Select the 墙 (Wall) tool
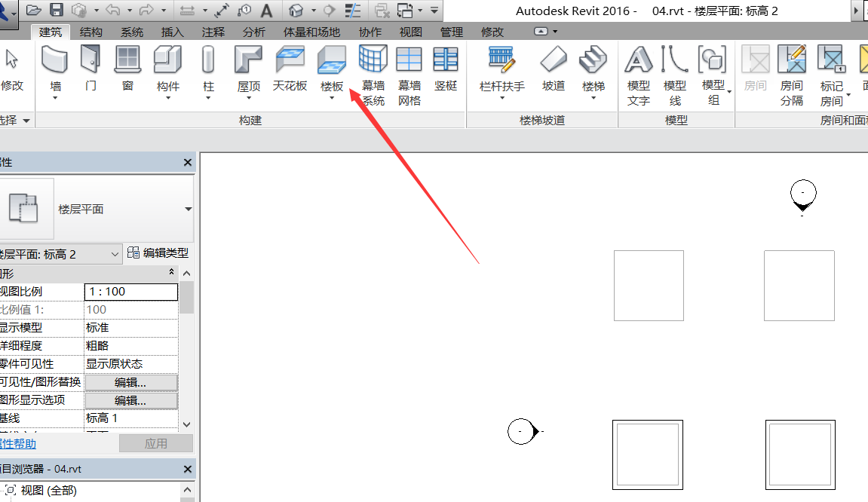Image resolution: width=868 pixels, height=502 pixels. (x=56, y=60)
